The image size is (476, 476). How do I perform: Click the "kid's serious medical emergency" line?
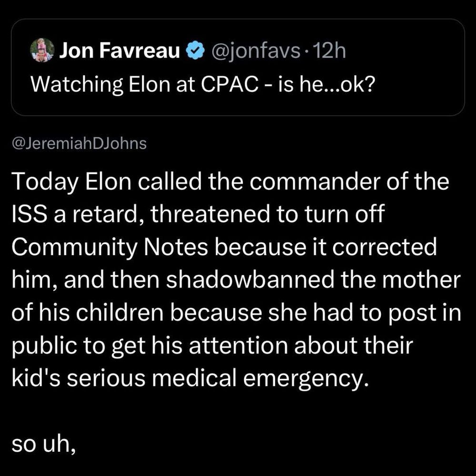tap(190, 379)
